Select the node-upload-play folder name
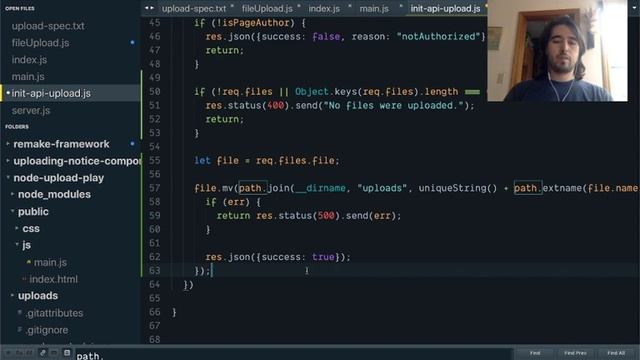The width and height of the screenshot is (640, 360). click(59, 178)
